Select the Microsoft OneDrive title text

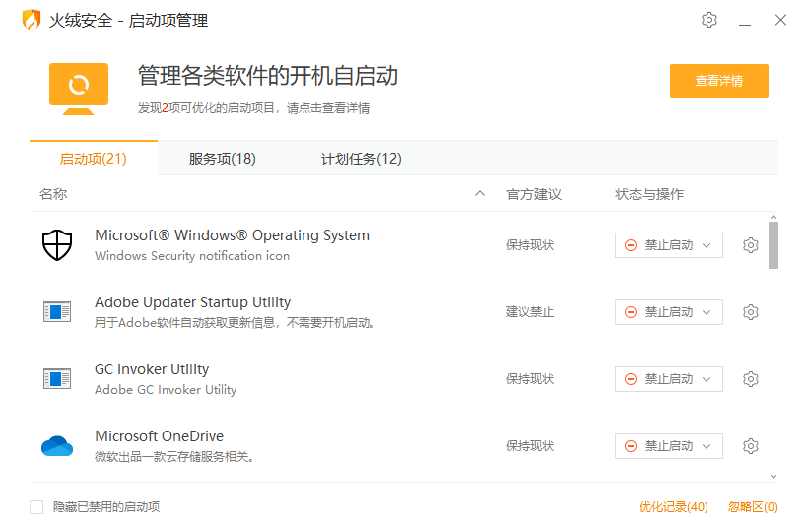pos(160,436)
